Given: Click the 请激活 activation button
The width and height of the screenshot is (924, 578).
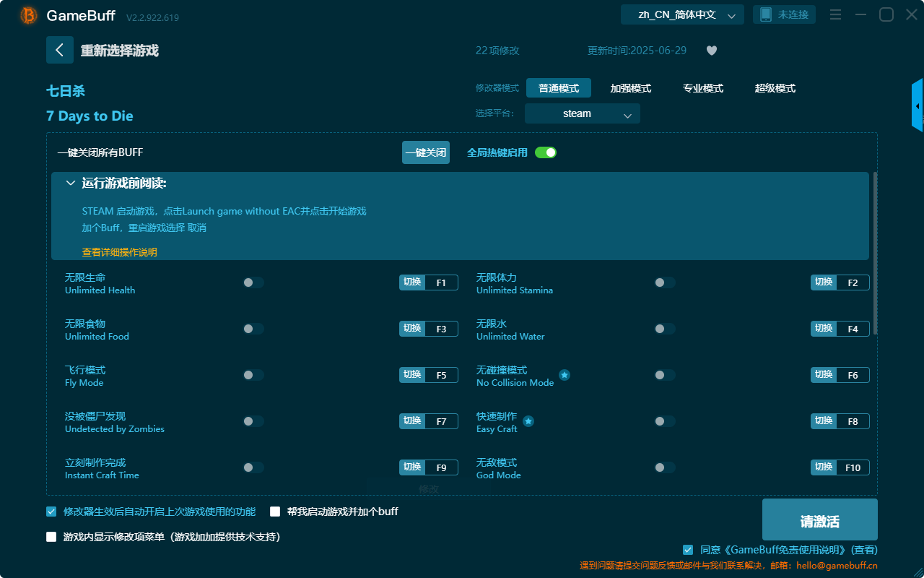Looking at the screenshot, I should click(819, 519).
